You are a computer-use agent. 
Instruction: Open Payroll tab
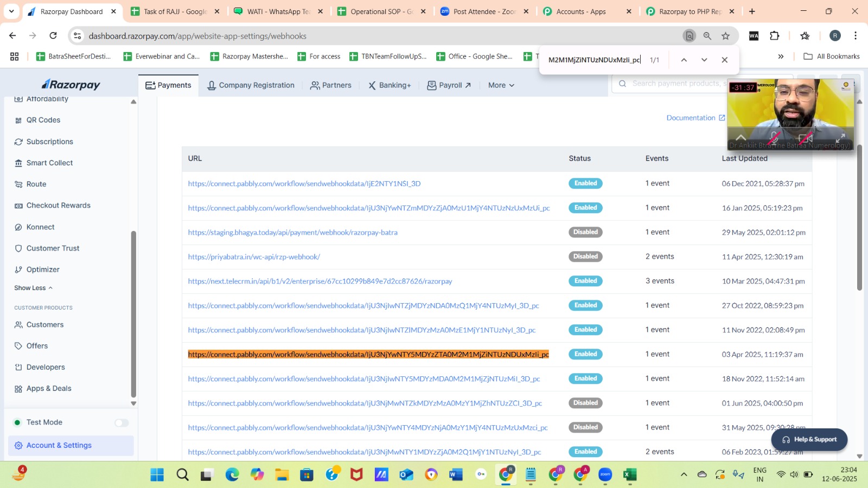point(449,85)
